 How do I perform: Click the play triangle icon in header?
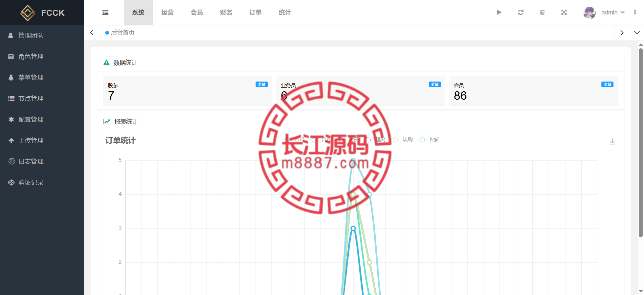tap(499, 12)
